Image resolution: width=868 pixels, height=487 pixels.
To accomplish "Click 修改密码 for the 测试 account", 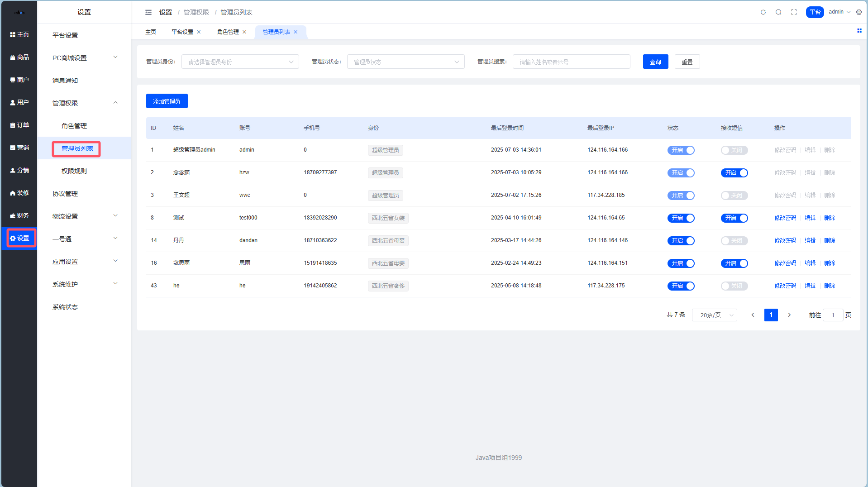I will pyautogui.click(x=785, y=218).
